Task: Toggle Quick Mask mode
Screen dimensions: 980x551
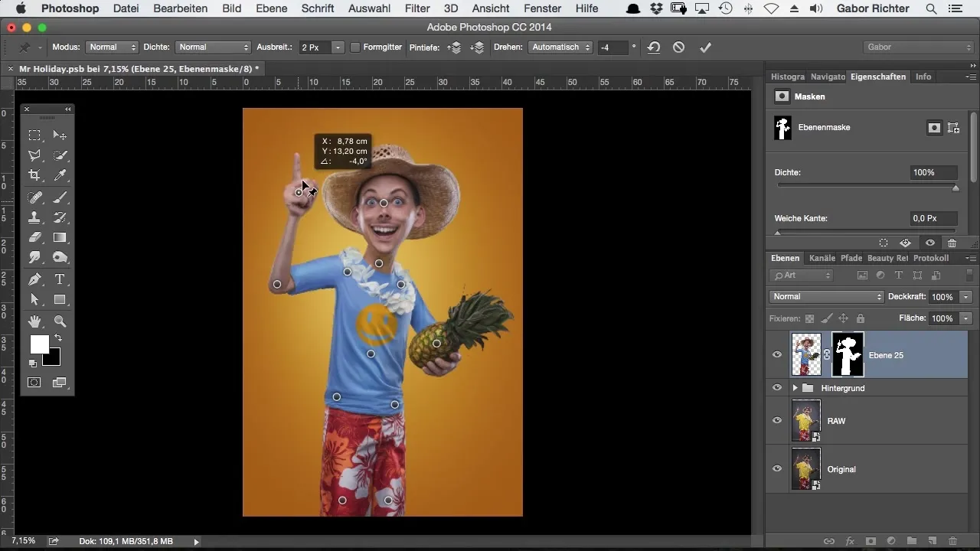Action: 34,382
